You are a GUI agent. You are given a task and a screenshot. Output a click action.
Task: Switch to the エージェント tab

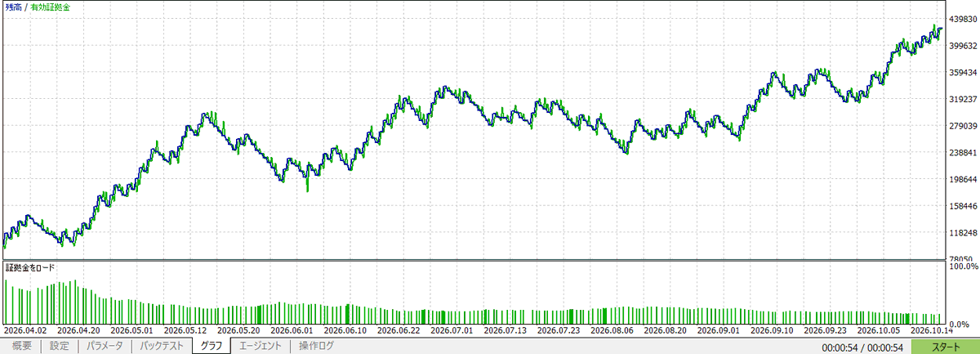pyautogui.click(x=260, y=346)
